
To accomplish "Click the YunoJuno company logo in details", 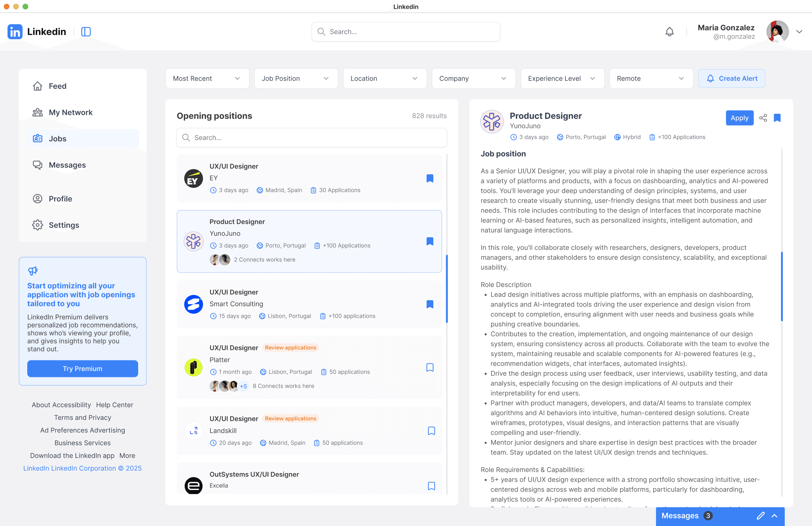I will 492,122.
